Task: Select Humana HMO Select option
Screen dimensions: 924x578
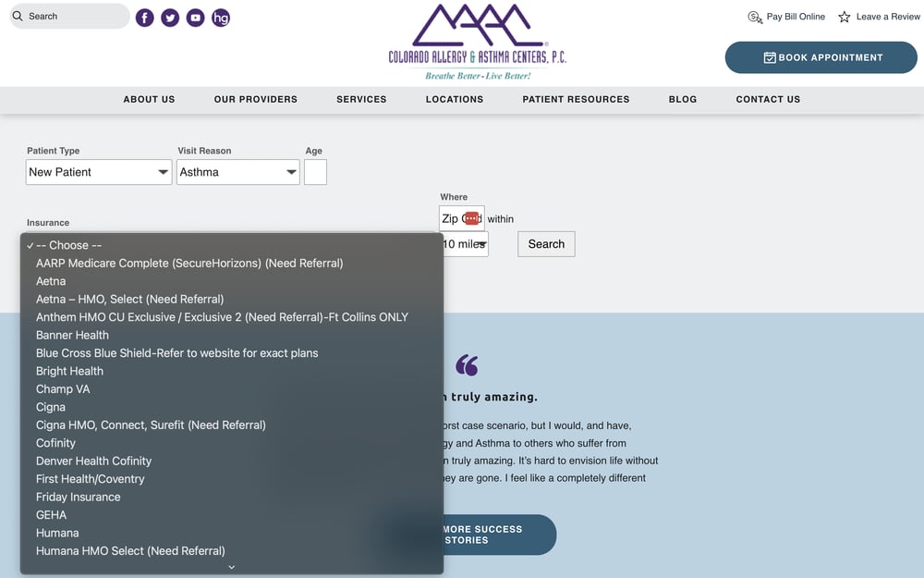Action: coord(232,551)
